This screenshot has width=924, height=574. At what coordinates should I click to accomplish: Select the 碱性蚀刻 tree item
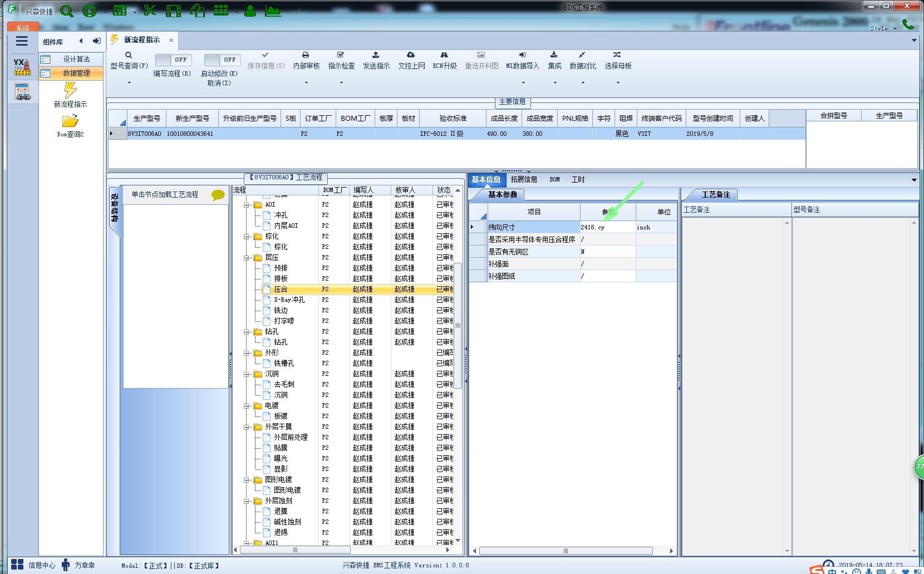[x=287, y=522]
